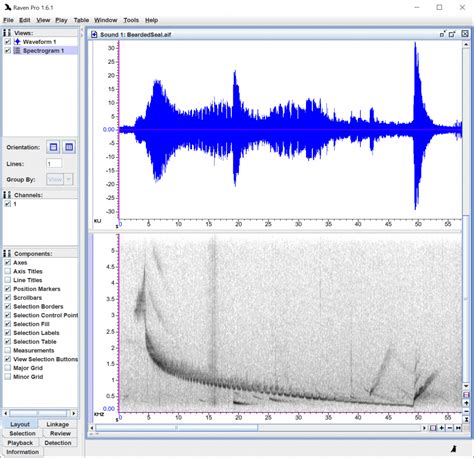The width and height of the screenshot is (474, 458).
Task: Click the Lines input field
Action: coord(54,164)
